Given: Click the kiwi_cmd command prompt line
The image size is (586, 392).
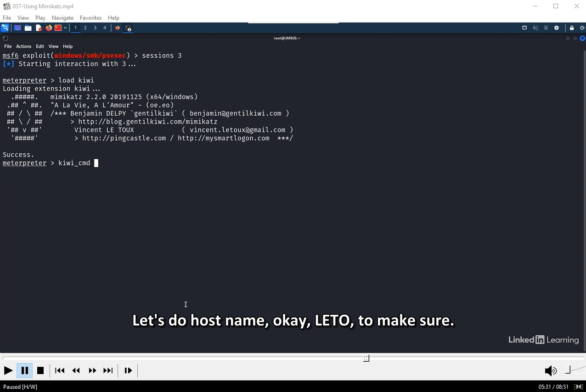Looking at the screenshot, I should (x=51, y=163).
